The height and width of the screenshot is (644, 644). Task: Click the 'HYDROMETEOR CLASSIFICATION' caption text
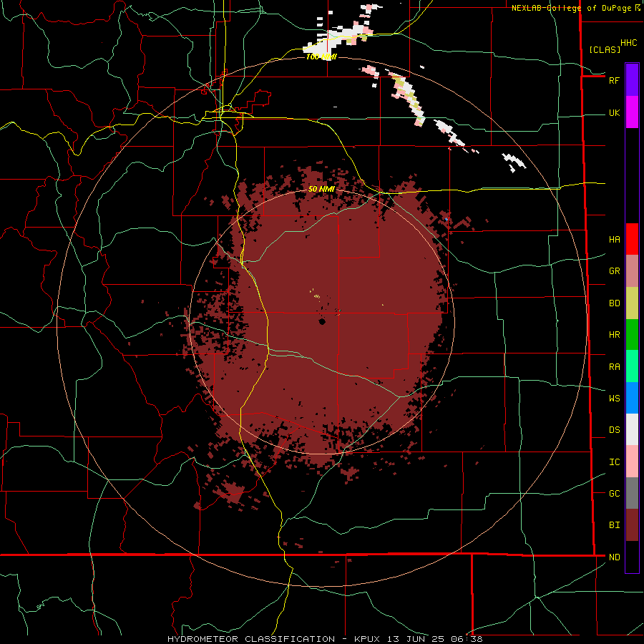pos(251,639)
